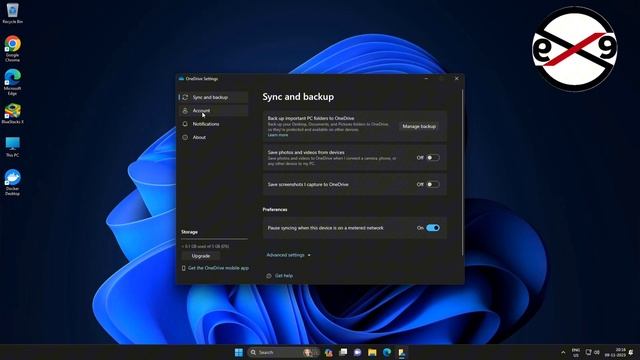Get the OneDrive mobile app link
Image resolution: width=640 pixels, height=360 pixels.
(218, 268)
